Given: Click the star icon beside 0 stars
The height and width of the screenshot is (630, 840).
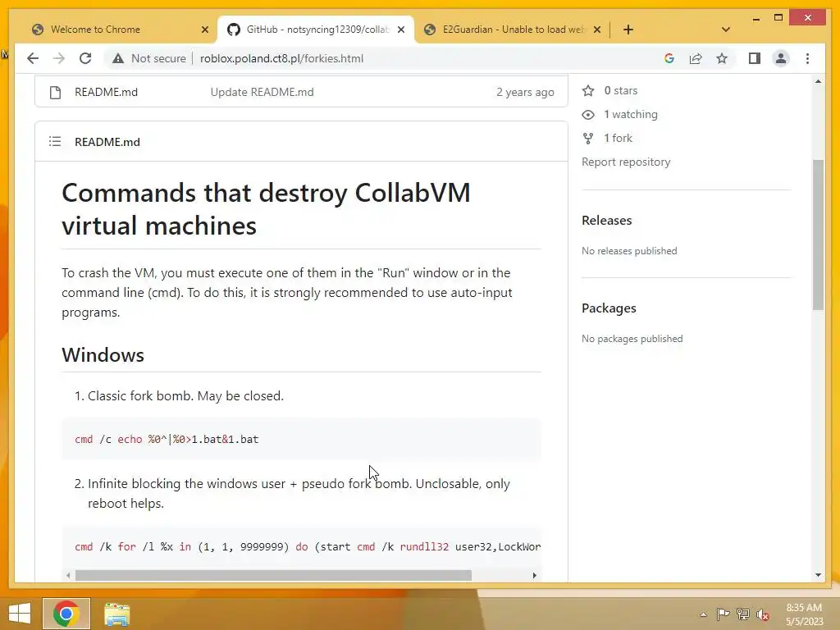Looking at the screenshot, I should tap(588, 90).
